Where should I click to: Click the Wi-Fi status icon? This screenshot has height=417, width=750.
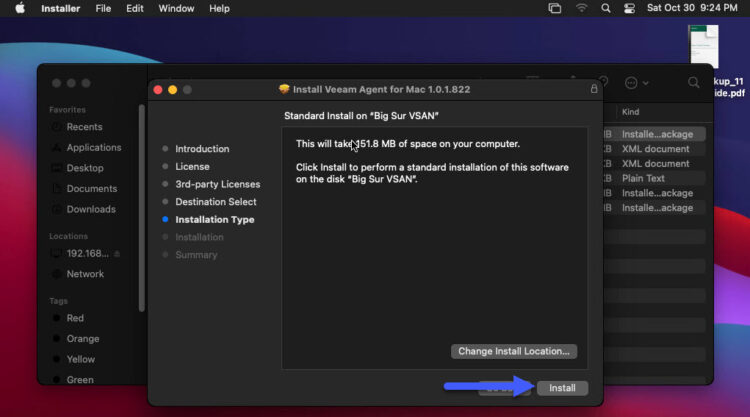581,8
